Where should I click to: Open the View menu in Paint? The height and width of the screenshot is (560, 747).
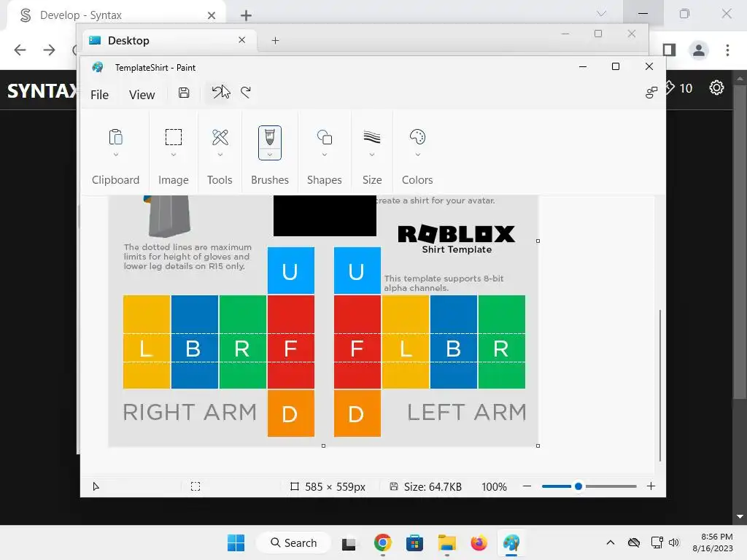142,95
